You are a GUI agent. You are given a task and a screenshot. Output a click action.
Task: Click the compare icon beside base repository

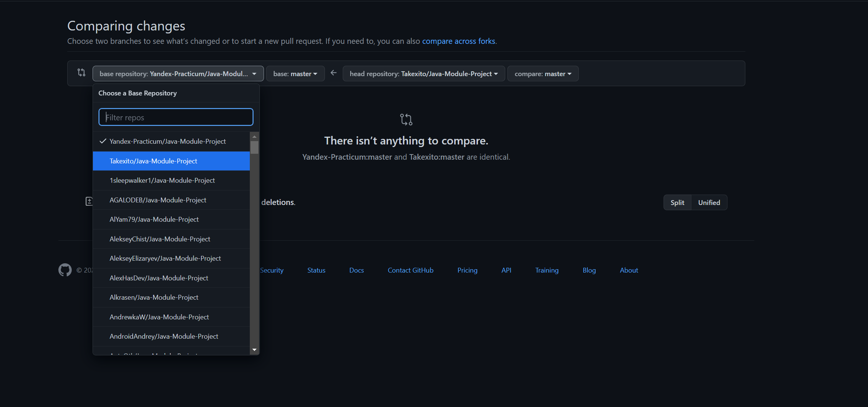[81, 72]
